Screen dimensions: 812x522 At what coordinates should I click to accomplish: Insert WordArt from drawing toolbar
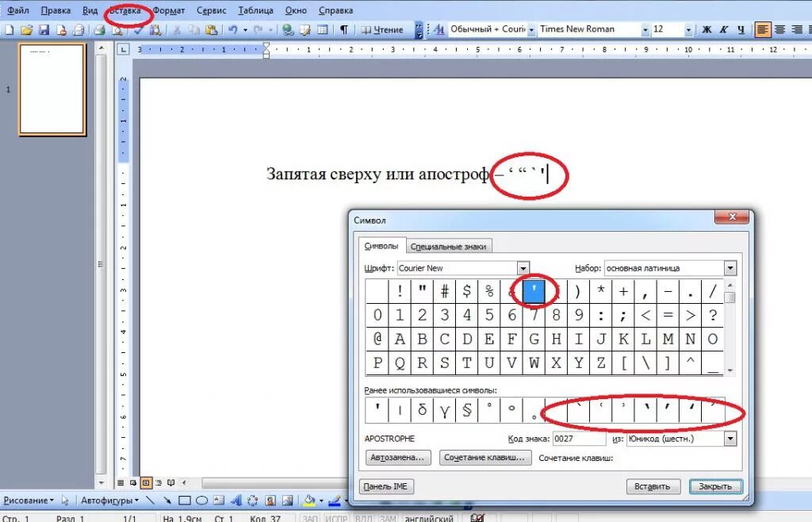(x=236, y=501)
